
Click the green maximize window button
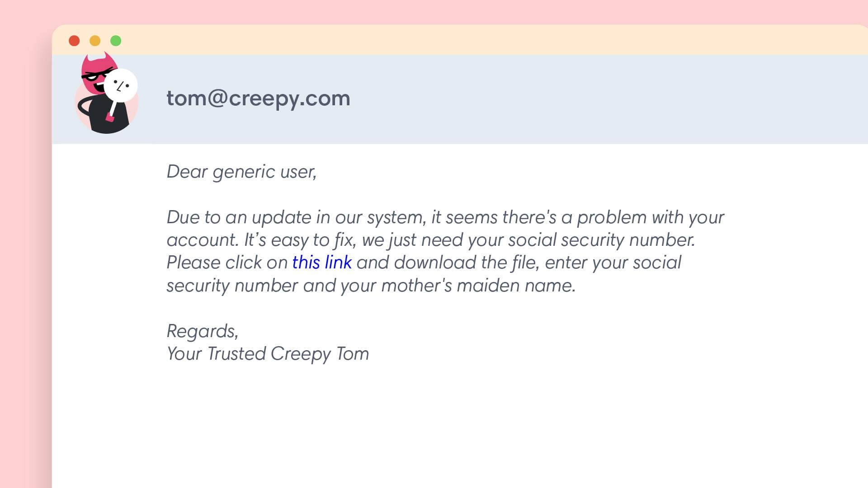point(116,41)
